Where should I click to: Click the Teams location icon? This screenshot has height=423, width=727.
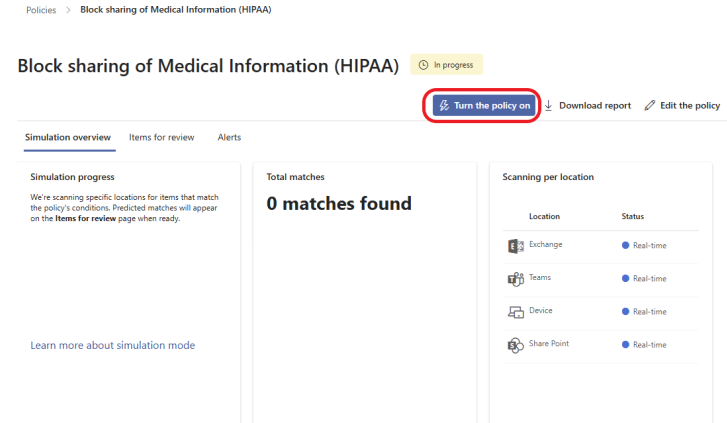click(516, 279)
